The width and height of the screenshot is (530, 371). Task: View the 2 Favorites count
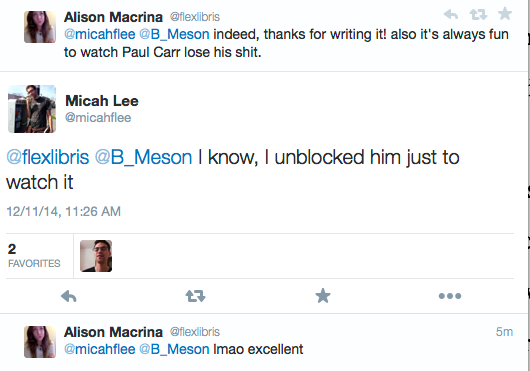click(x=34, y=256)
